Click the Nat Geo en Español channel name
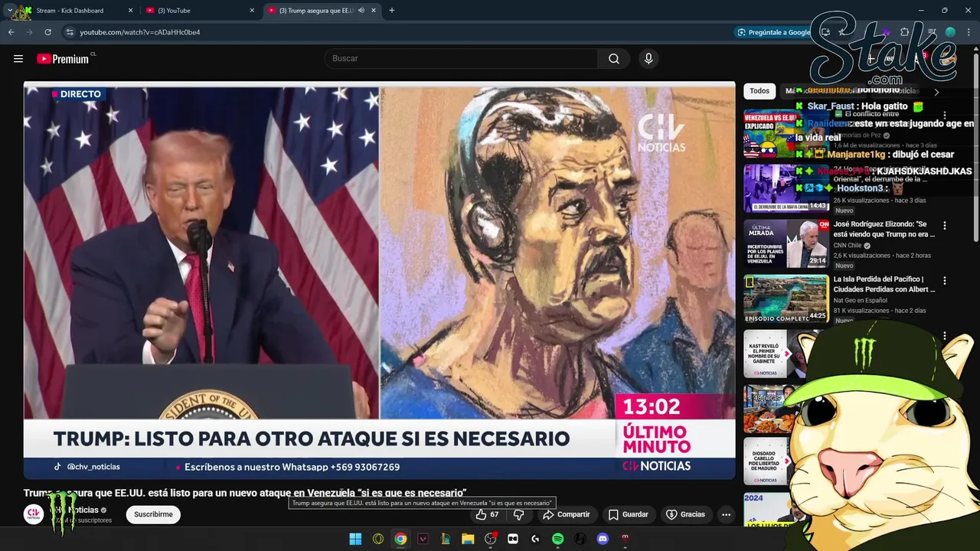980x551 pixels. pyautogui.click(x=860, y=301)
